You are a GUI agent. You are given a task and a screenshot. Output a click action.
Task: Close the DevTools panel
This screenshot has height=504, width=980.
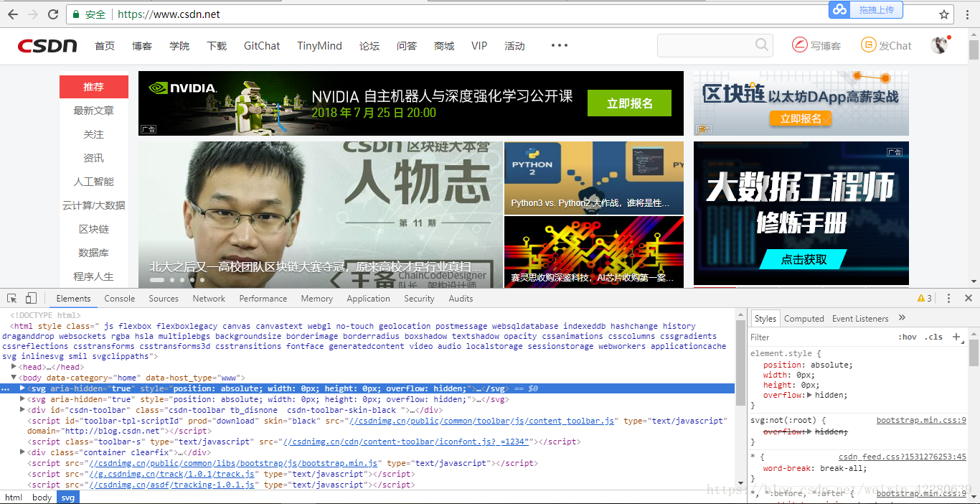(x=968, y=298)
